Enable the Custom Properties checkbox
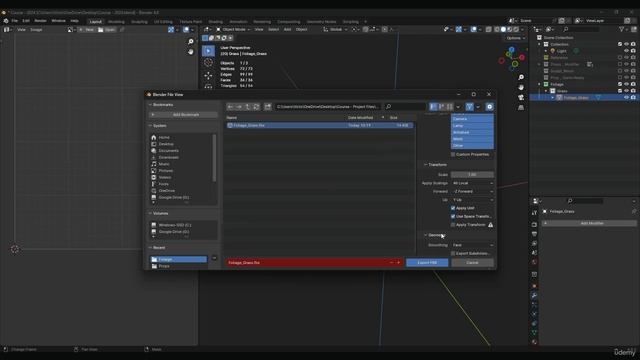640x360 pixels. (x=453, y=154)
